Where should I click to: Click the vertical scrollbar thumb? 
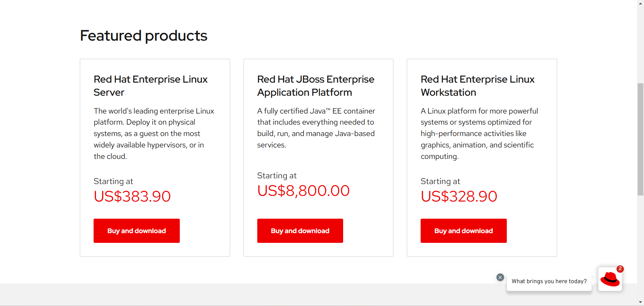(640, 139)
